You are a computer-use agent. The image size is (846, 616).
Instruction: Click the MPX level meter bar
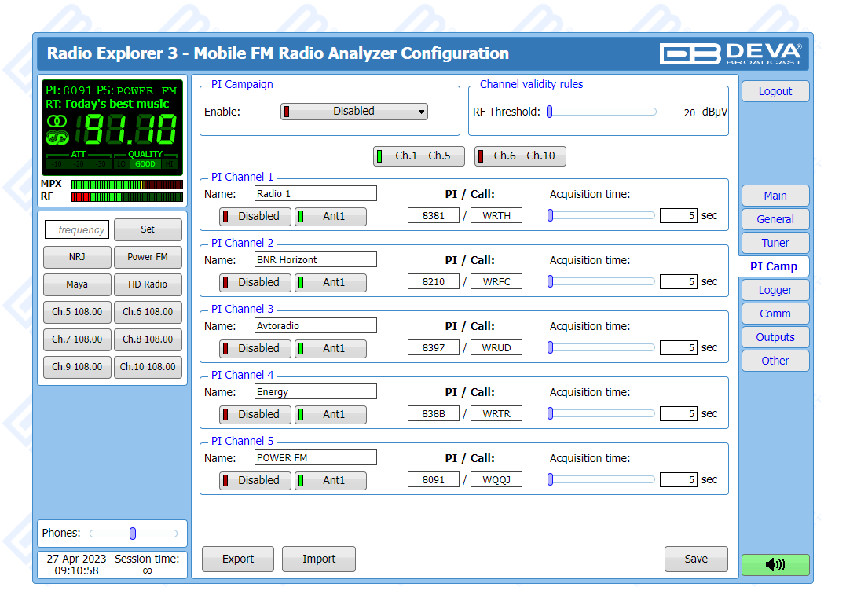(126, 185)
